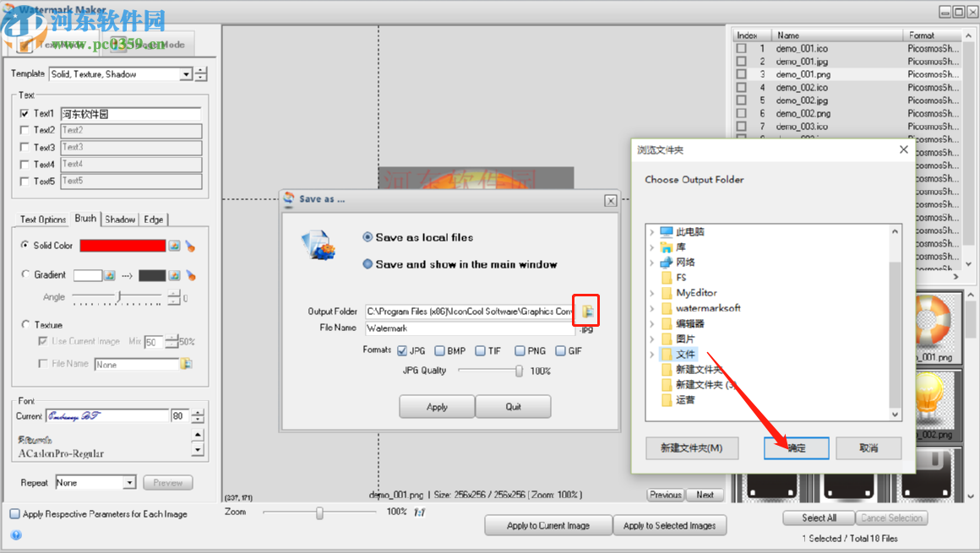The image size is (980, 553).
Task: Toggle the JPG format checkbox
Action: 402,350
